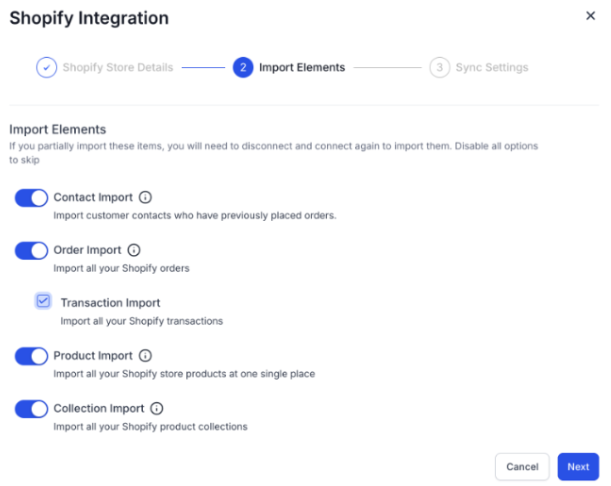Viewport: 611px width, 486px height.
Task: Click the step 3 circle icon
Action: [x=439, y=68]
